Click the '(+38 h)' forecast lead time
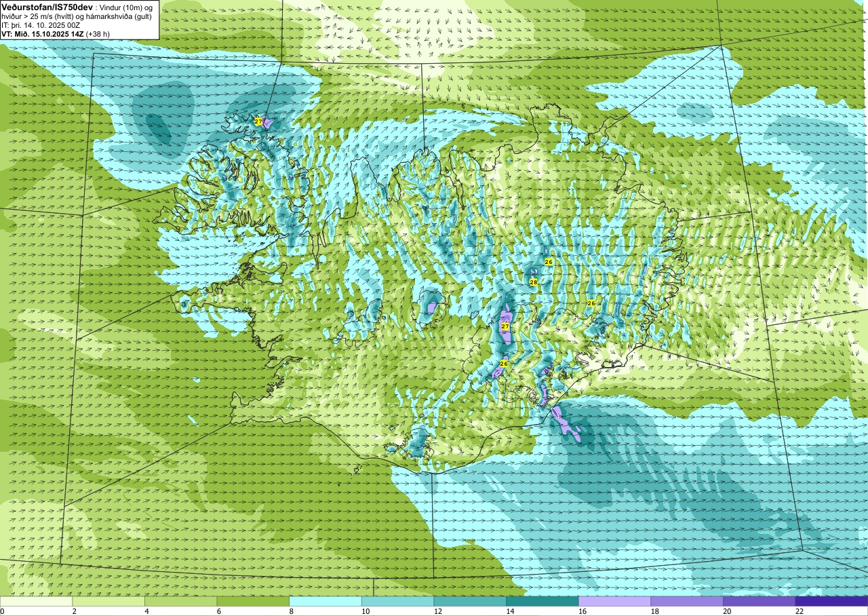This screenshot has width=868, height=616. pyautogui.click(x=98, y=33)
